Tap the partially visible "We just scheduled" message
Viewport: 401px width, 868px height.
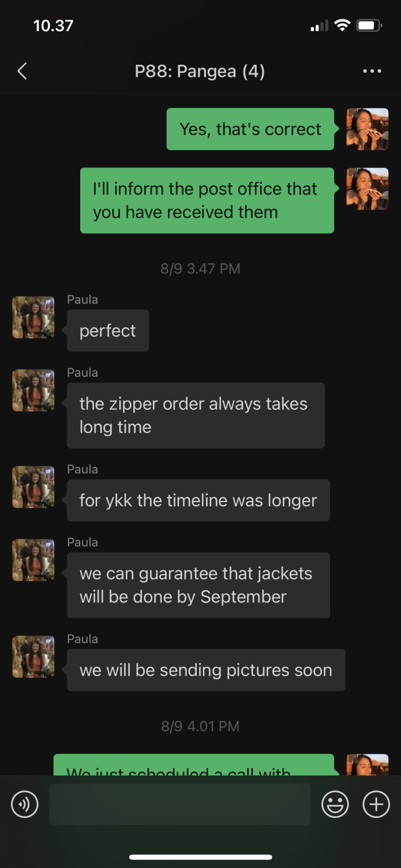click(x=194, y=765)
